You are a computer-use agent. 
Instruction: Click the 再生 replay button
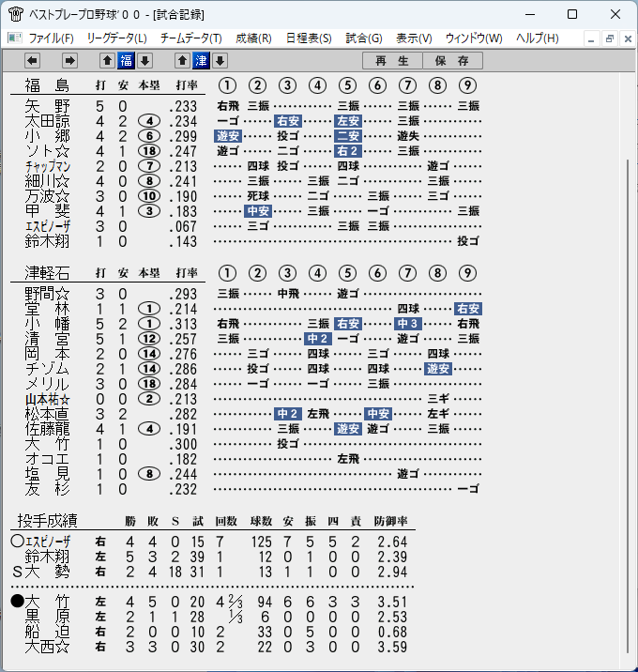pos(392,61)
